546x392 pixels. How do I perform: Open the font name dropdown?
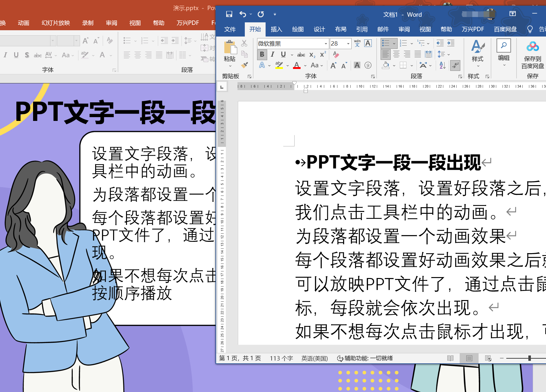pyautogui.click(x=326, y=43)
